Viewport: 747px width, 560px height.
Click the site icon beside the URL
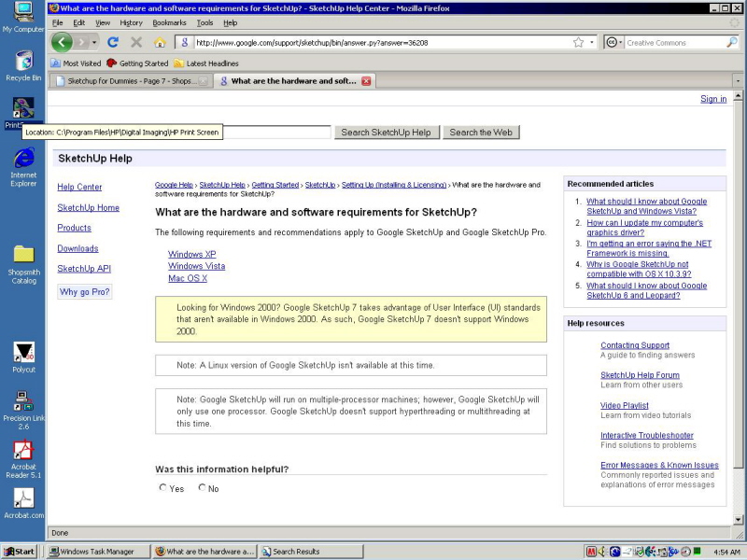(x=184, y=42)
